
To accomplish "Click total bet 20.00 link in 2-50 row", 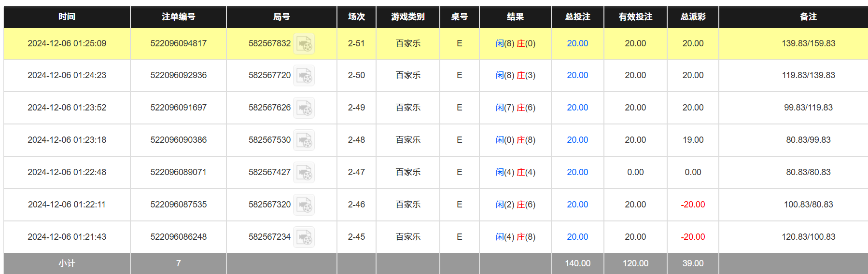I will click(577, 75).
